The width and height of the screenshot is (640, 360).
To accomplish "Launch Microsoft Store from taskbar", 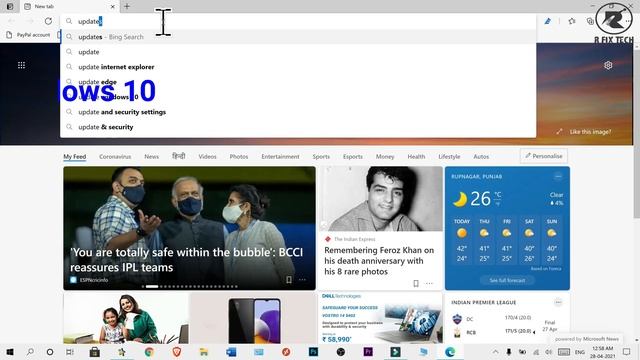I will point(95,352).
